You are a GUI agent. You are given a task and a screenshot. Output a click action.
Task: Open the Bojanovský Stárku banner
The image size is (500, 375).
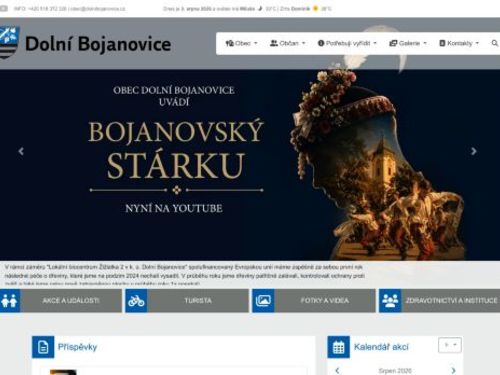coord(250,165)
